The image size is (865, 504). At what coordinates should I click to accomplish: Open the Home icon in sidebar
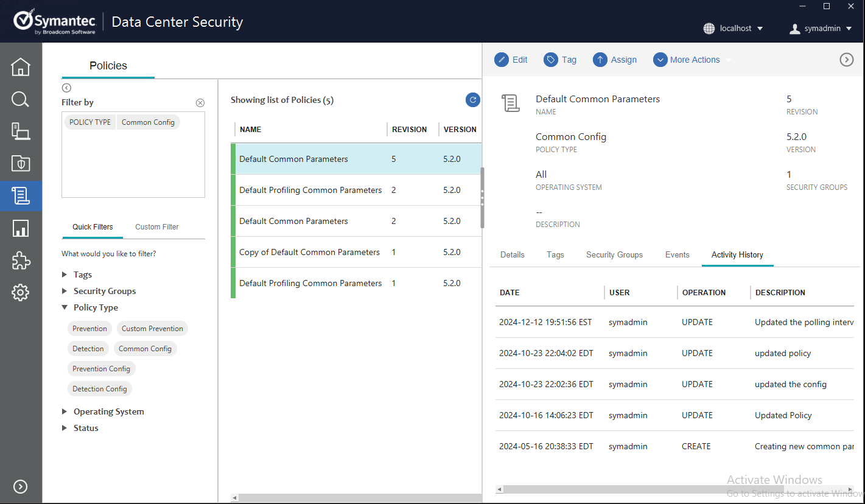[21, 67]
